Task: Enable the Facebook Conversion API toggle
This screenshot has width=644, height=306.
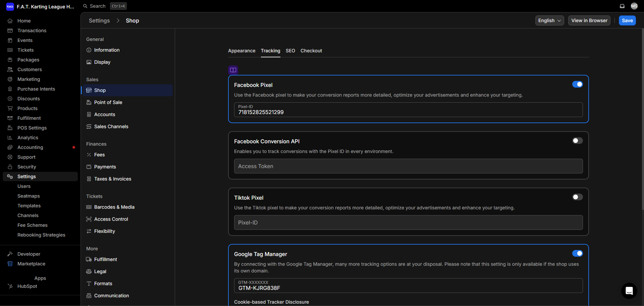Action: click(x=577, y=141)
